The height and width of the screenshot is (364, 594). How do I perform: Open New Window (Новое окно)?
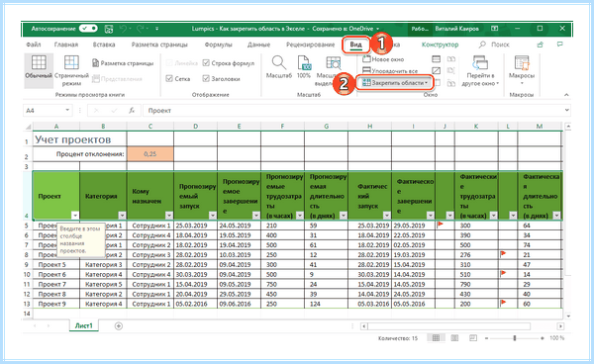click(383, 59)
